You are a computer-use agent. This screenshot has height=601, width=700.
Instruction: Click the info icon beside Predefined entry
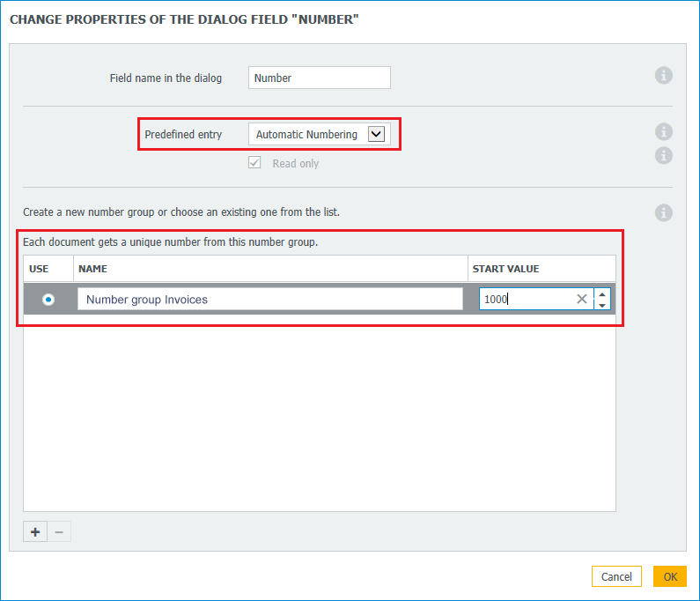point(664,132)
